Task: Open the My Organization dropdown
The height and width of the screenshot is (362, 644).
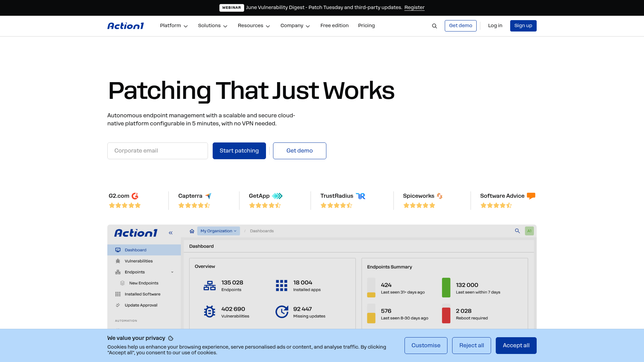Action: pos(218,231)
